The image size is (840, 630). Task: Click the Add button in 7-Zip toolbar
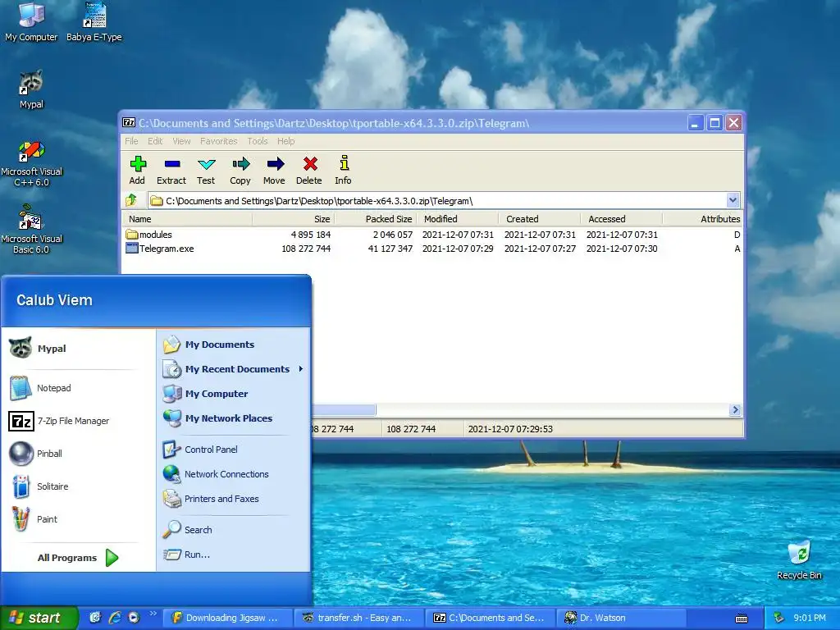(x=137, y=171)
